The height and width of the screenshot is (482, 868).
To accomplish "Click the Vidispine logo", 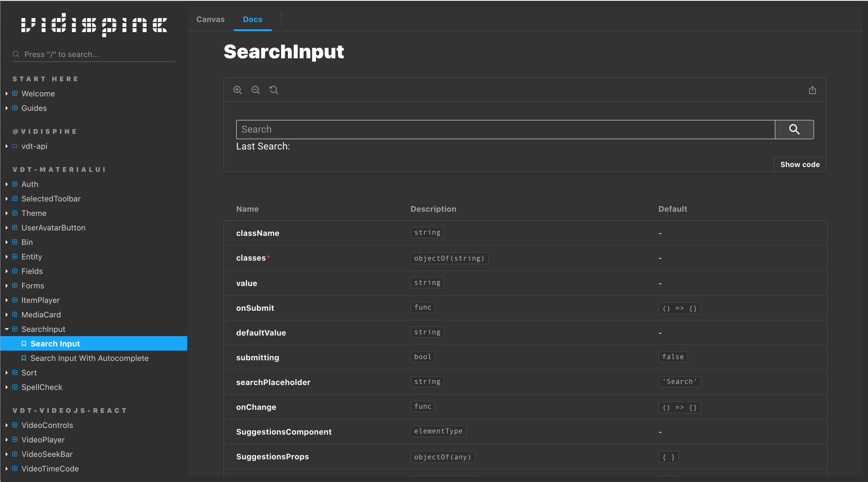I will click(x=94, y=25).
